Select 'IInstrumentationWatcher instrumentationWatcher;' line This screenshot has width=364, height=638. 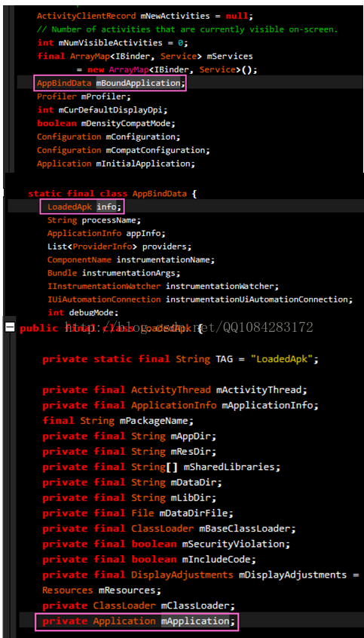tap(163, 286)
